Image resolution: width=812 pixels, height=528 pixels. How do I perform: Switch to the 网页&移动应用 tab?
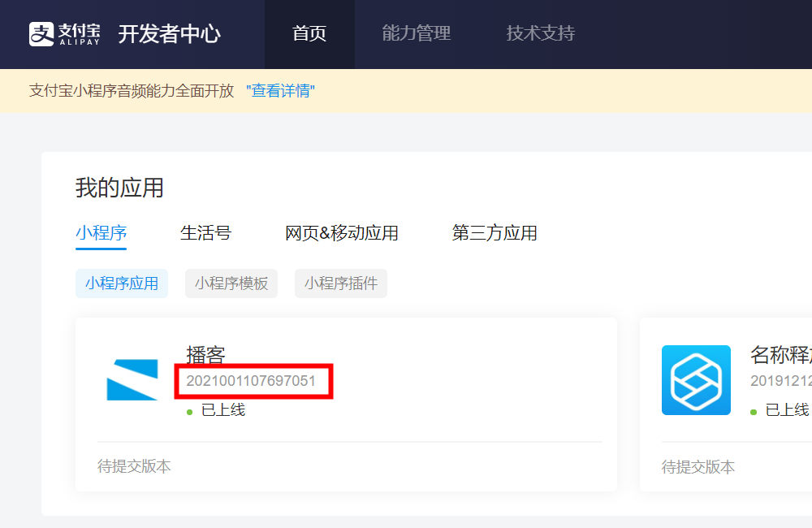pos(342,232)
